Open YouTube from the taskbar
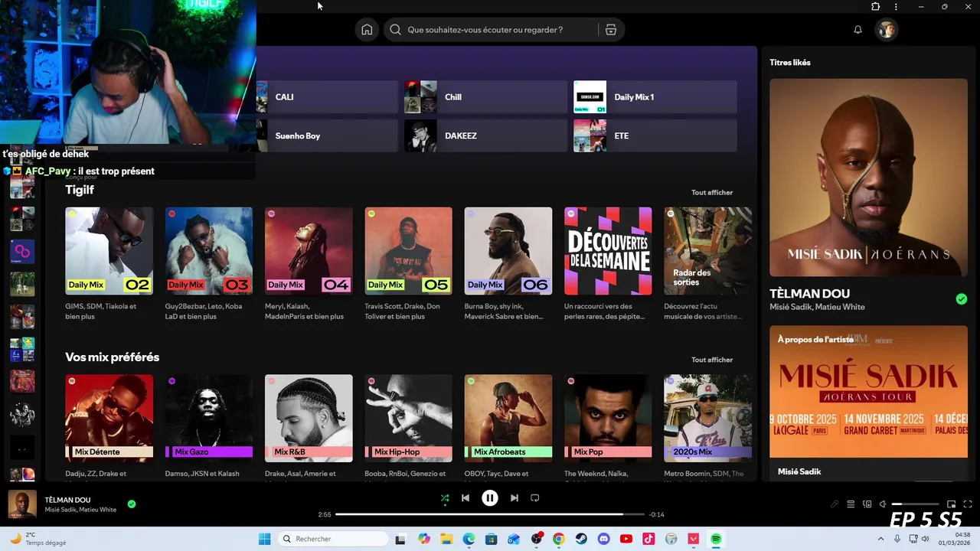980x551 pixels. [x=626, y=539]
